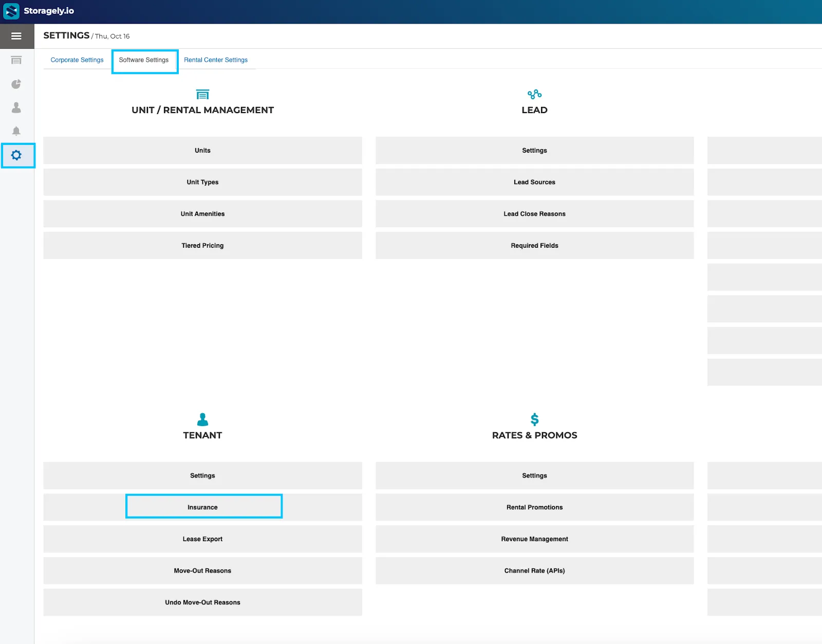
Task: Open Lead Close Reasons
Action: click(534, 214)
